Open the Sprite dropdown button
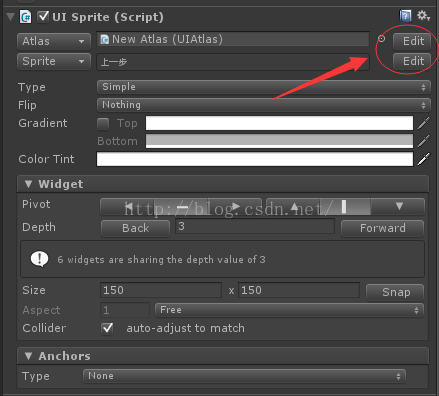The image size is (439, 396). (x=54, y=62)
